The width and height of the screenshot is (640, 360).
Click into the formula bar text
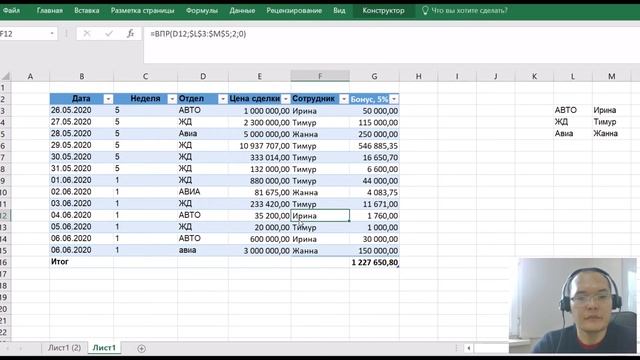click(x=198, y=34)
